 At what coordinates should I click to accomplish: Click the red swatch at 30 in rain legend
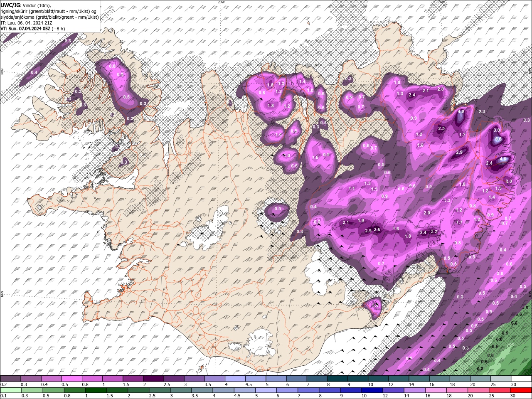coord(520,390)
